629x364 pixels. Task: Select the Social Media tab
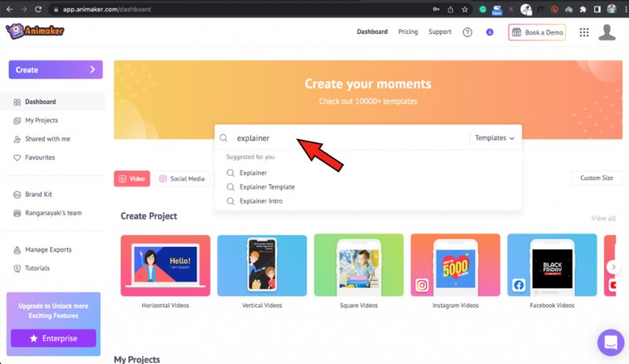coord(182,178)
